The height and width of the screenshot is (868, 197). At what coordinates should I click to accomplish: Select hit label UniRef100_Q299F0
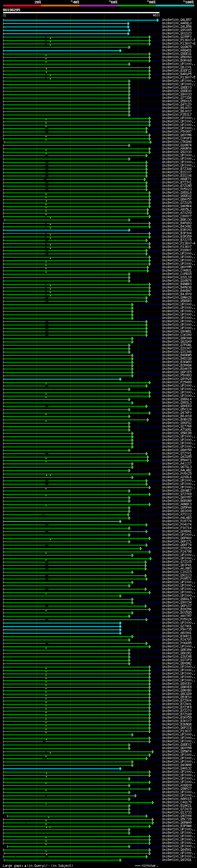point(177,37)
